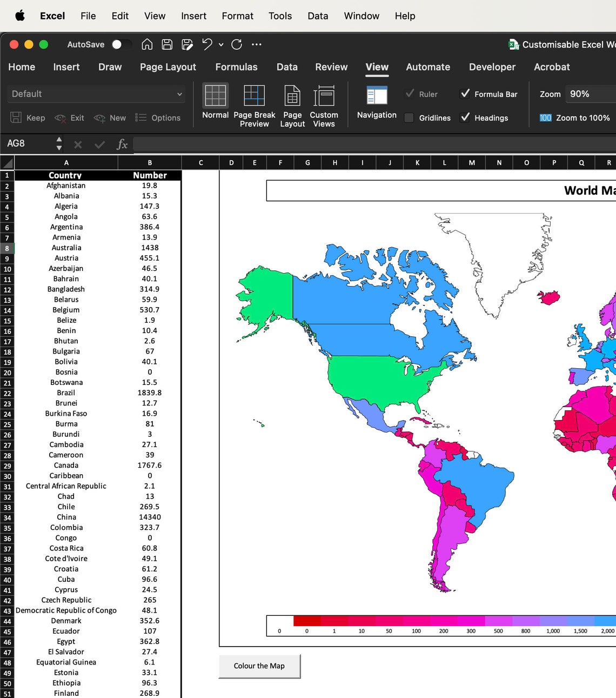
Task: Disable the Gridlines checkbox
Action: pos(409,117)
